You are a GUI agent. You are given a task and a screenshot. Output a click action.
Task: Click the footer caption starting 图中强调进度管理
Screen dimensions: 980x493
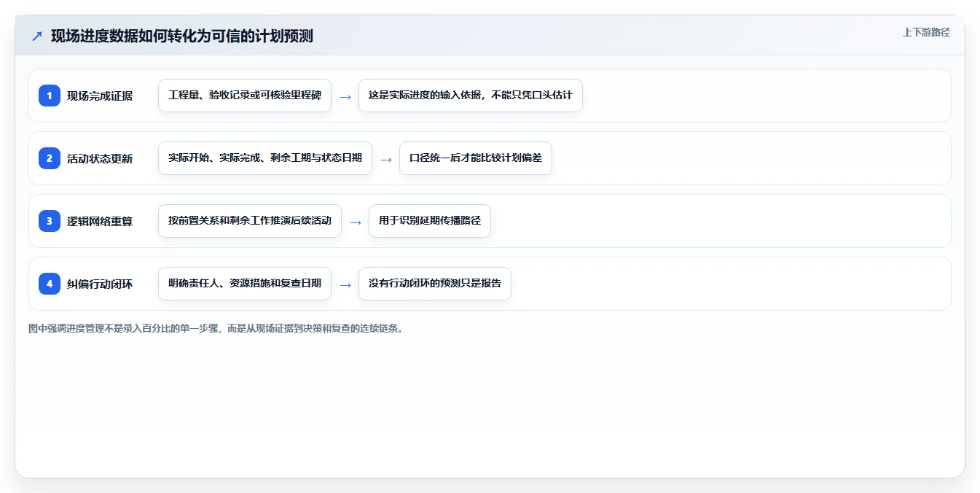216,328
